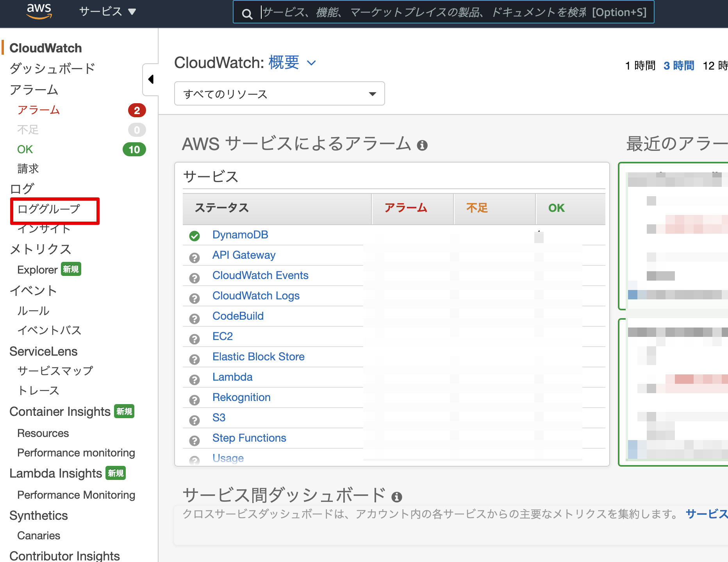Image resolution: width=728 pixels, height=562 pixels.
Task: Open the DynamoDB service link
Action: pos(240,234)
